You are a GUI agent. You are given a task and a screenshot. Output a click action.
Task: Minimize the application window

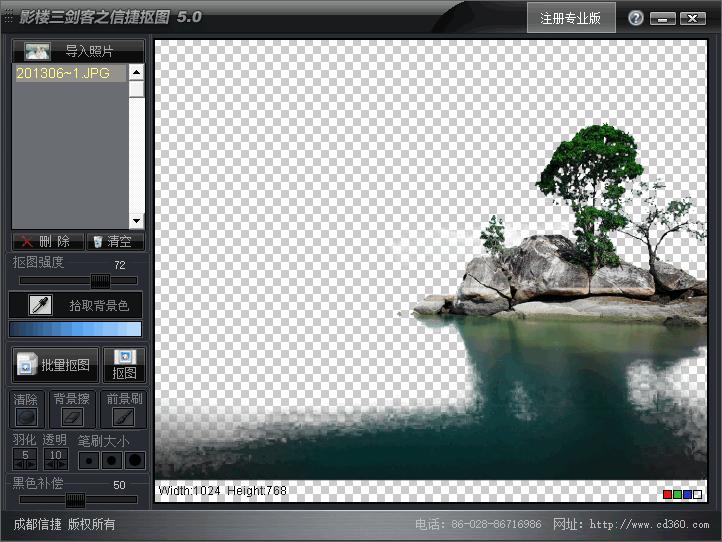point(663,18)
